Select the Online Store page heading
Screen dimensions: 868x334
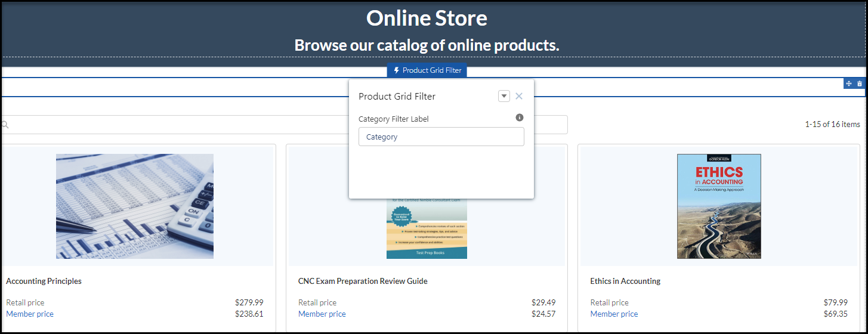(427, 18)
